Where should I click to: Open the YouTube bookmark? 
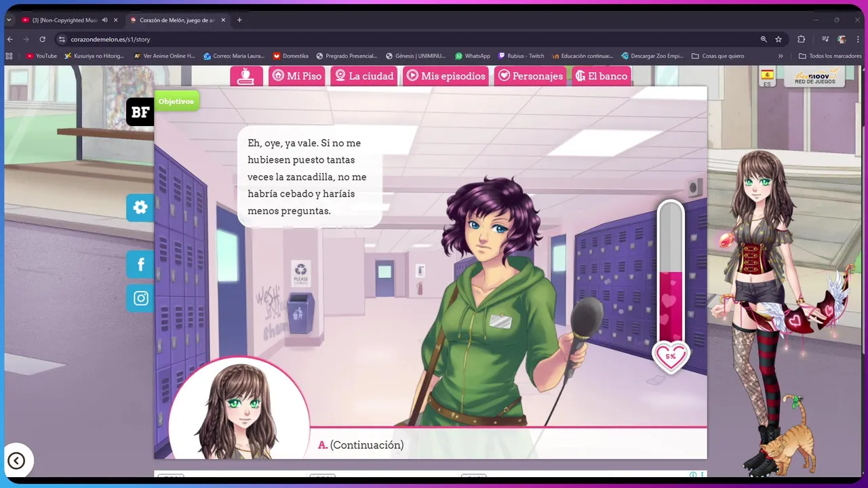[x=41, y=56]
